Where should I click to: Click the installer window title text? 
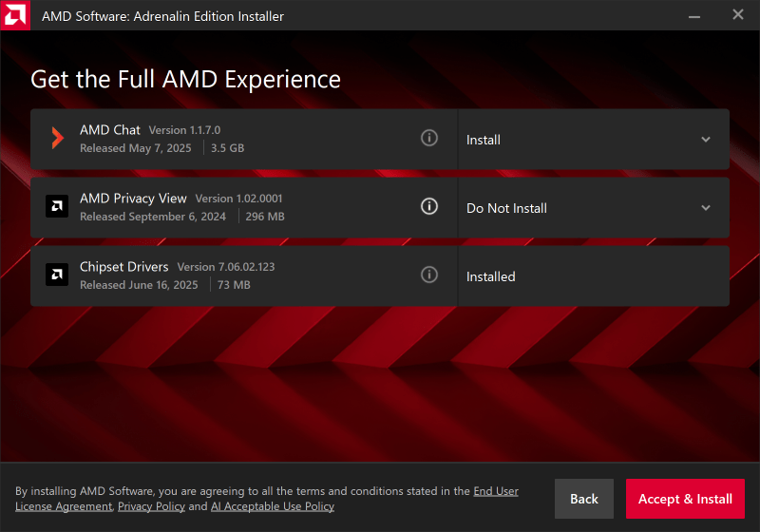[162, 16]
